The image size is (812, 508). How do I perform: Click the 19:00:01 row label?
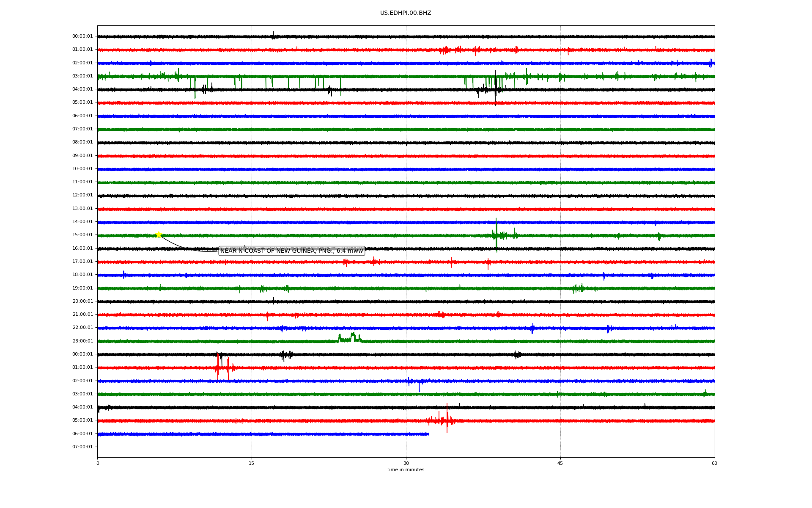pos(82,288)
